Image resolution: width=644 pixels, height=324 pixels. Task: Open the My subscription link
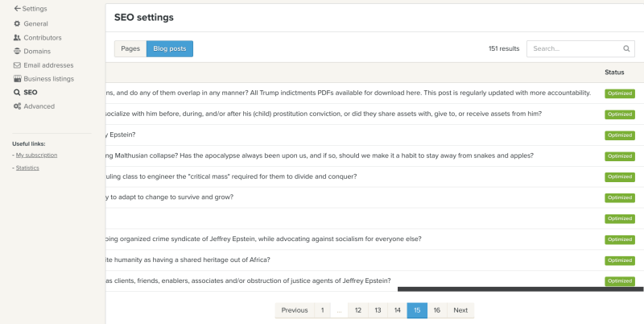36,155
